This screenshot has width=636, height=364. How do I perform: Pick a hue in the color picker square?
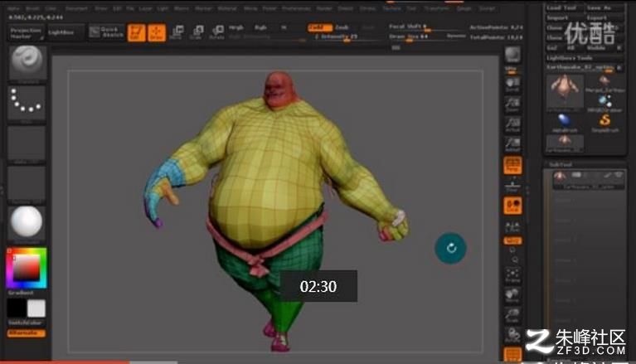(x=27, y=268)
